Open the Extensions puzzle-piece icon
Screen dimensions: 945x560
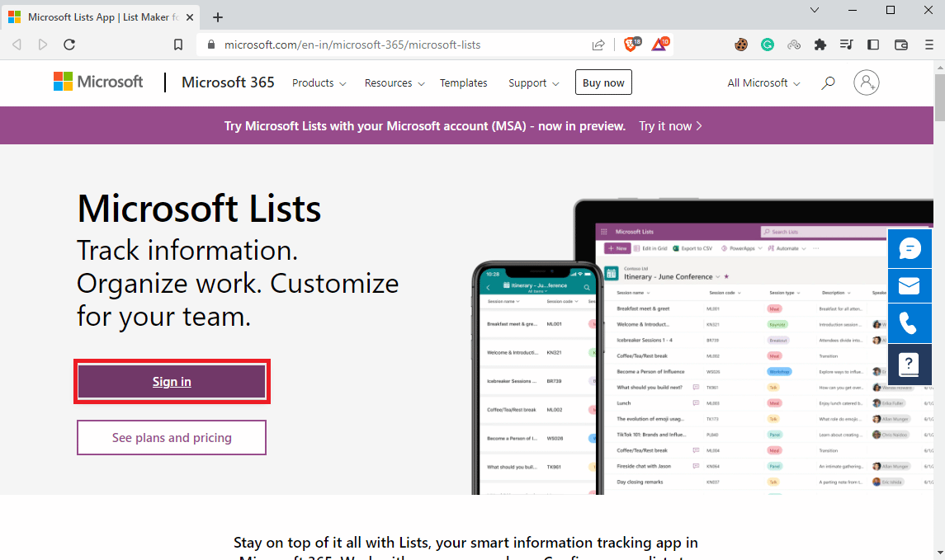(x=820, y=45)
